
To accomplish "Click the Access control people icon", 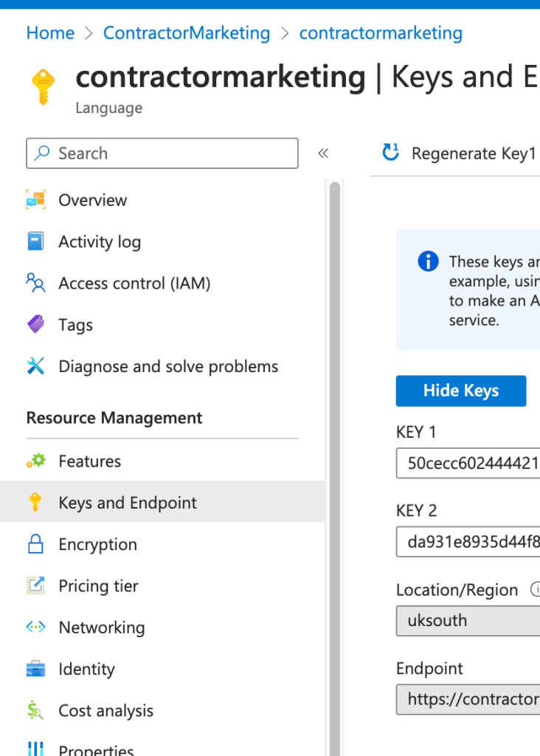I will coord(35,283).
